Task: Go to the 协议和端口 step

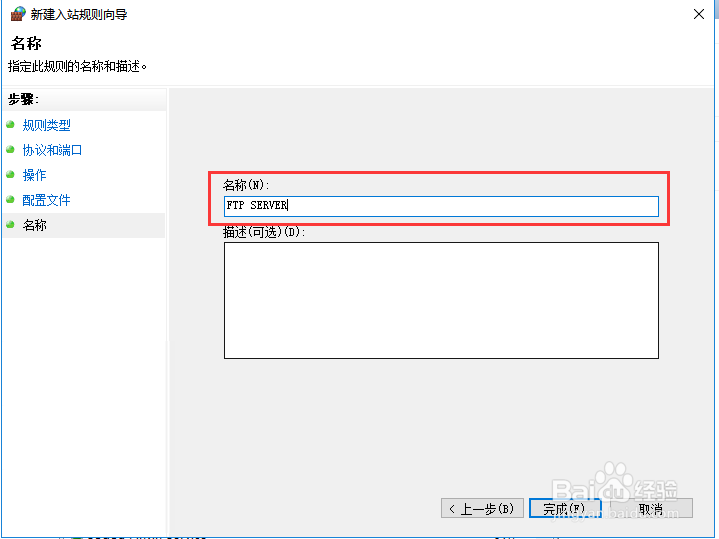Action: (x=52, y=150)
